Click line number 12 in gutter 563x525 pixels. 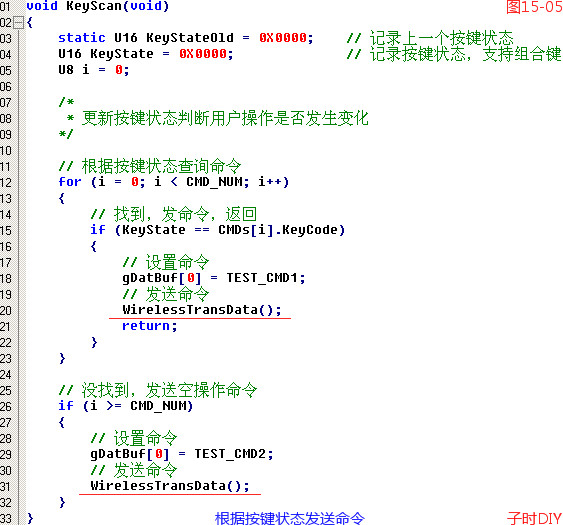tap(5, 182)
